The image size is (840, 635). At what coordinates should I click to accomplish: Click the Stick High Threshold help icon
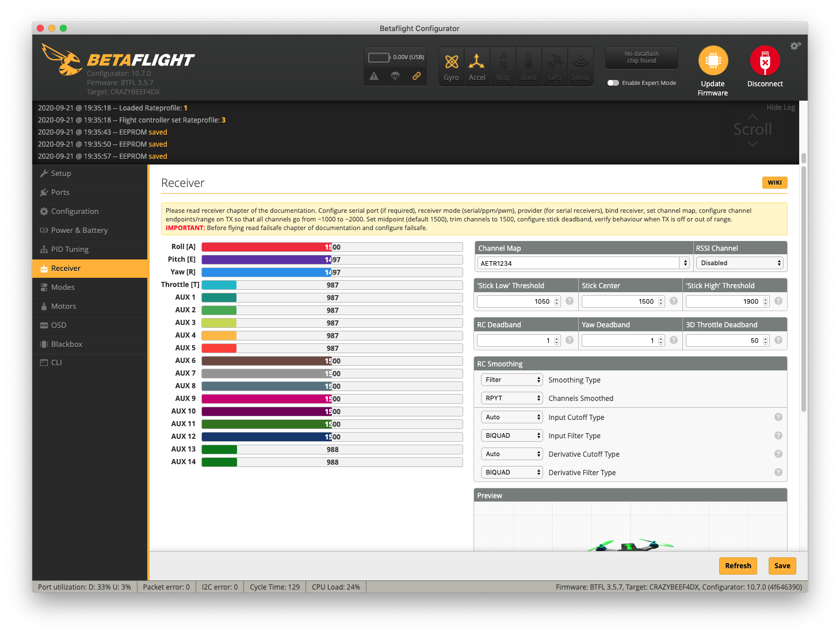[778, 301]
